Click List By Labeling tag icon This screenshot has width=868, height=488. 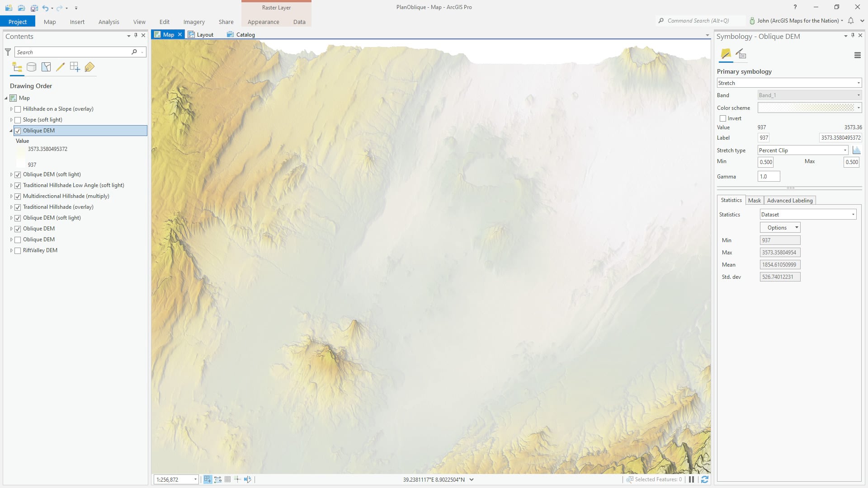[90, 67]
